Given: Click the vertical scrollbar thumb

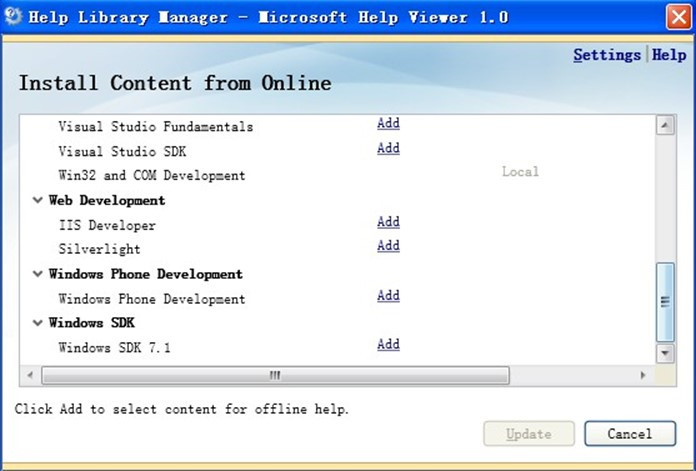Looking at the screenshot, I should pos(665,302).
